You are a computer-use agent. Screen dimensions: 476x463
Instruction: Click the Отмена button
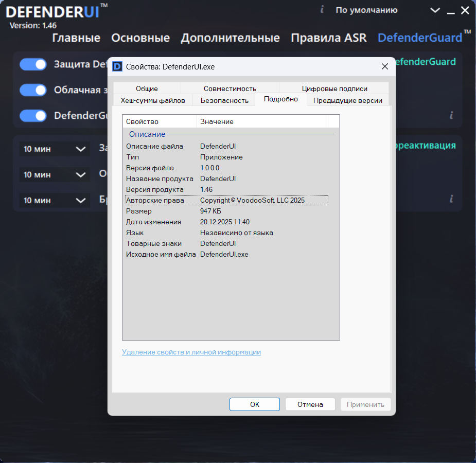(x=310, y=404)
